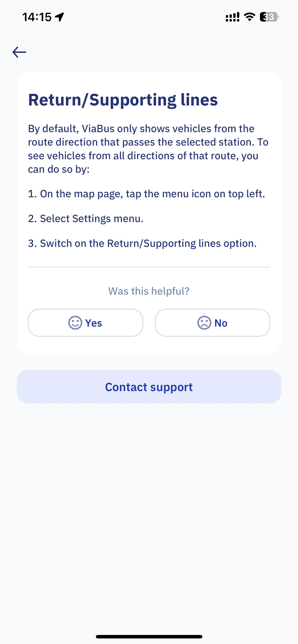Tap the divider line above feedback prompt

149,267
